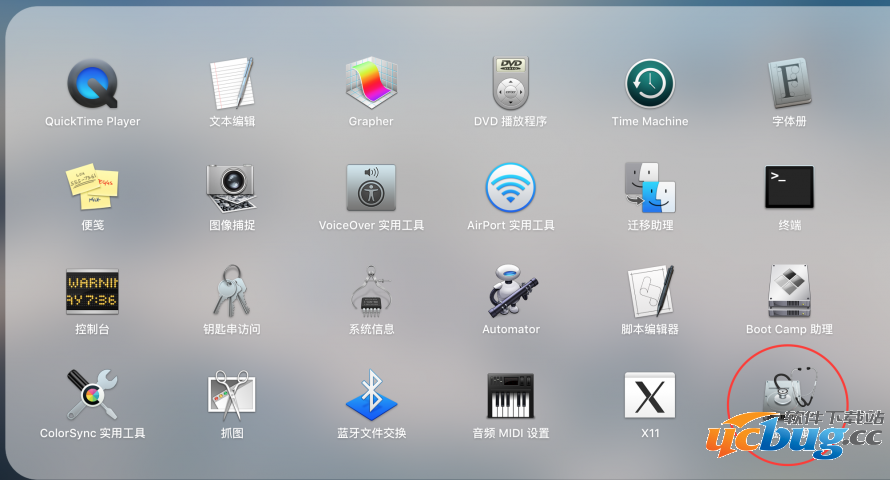Image resolution: width=890 pixels, height=480 pixels.
Task: Launch the 文本编辑 (TextEdit) app
Action: [232, 84]
